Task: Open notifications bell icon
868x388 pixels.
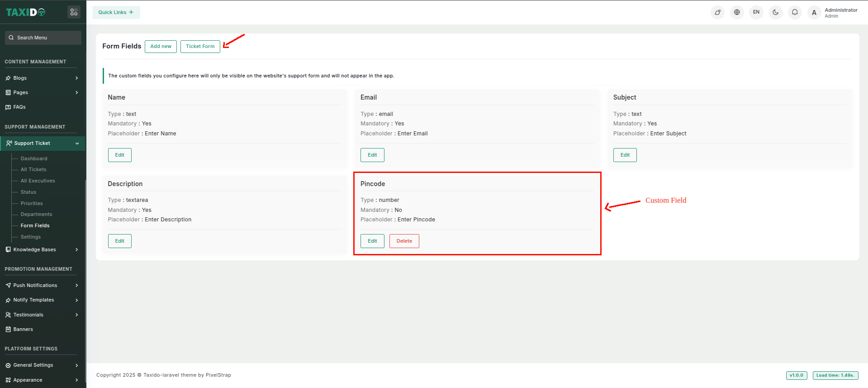Action: tap(795, 12)
